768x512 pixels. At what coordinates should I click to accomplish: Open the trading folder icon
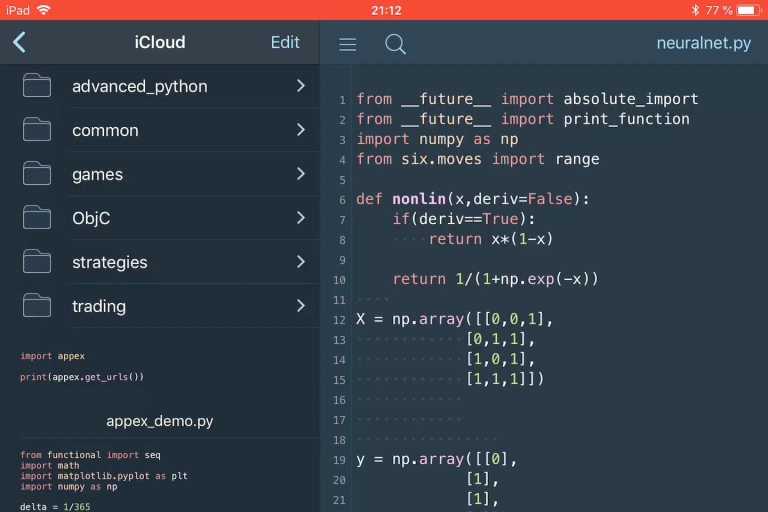tap(37, 305)
